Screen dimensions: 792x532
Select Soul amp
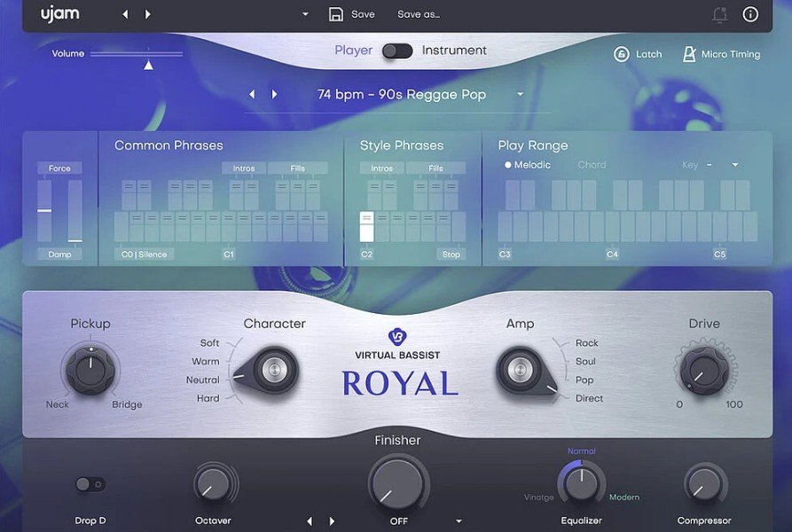click(585, 362)
